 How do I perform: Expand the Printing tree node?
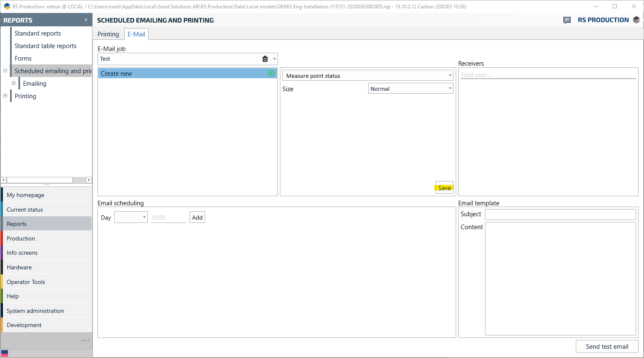[x=5, y=96]
